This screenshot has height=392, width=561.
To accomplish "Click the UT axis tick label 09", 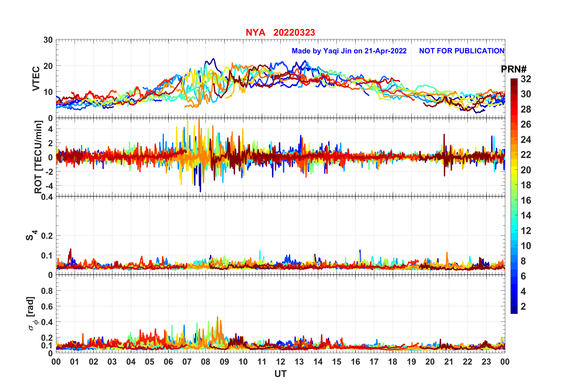I will 224,362.
